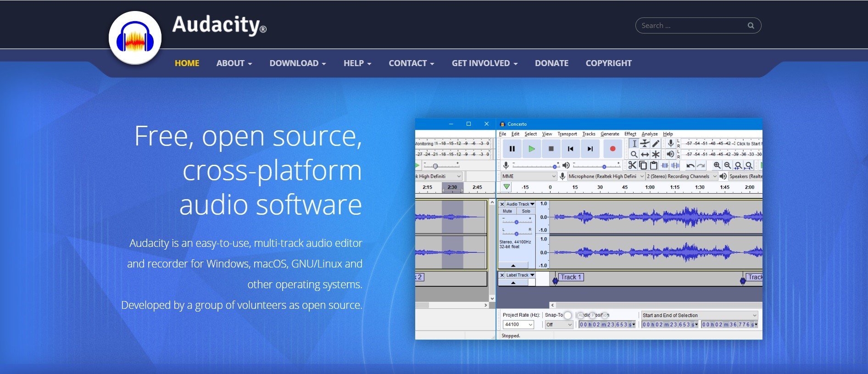The height and width of the screenshot is (374, 868).
Task: Toggle Solo on the Audio Track
Action: coord(526,211)
